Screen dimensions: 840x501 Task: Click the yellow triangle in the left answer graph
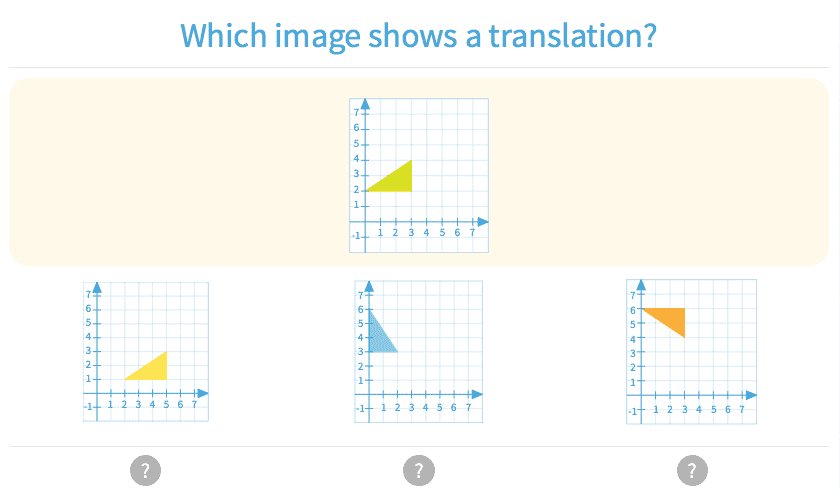click(153, 368)
